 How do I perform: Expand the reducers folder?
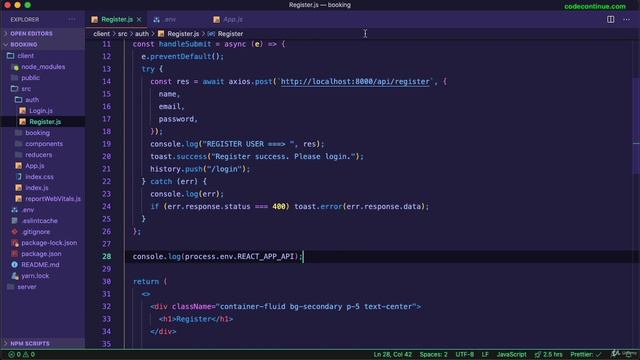38,155
